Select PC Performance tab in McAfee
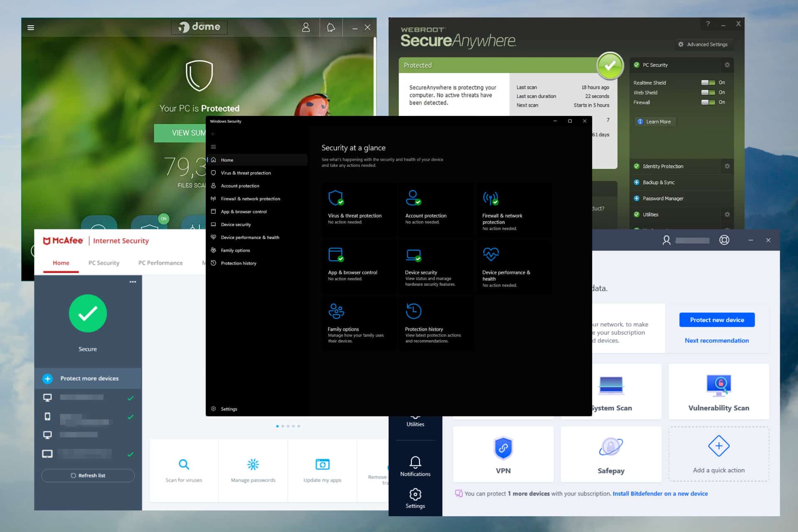The width and height of the screenshot is (798, 532). (x=159, y=262)
